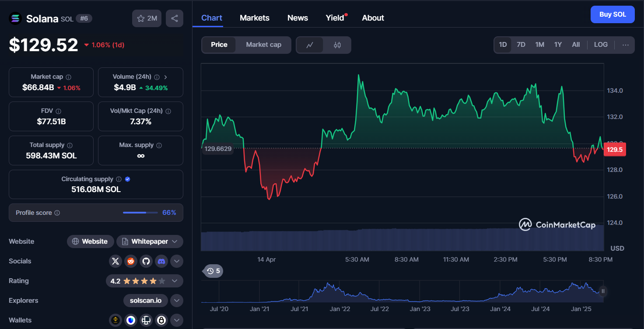Image resolution: width=644 pixels, height=329 pixels.
Task: Switch to candlestick chart icon
Action: point(337,45)
